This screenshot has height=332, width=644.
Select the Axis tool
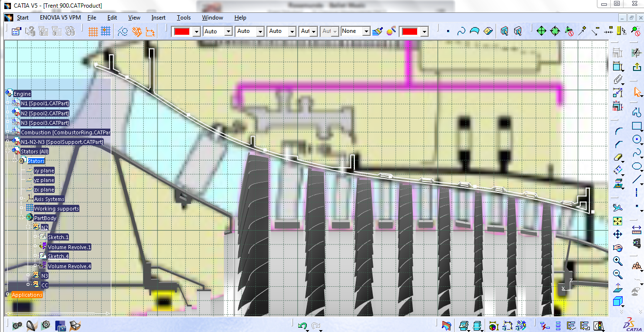click(636, 193)
